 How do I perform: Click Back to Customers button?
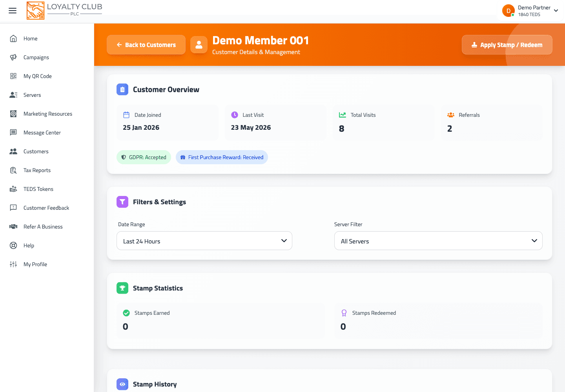tap(146, 45)
